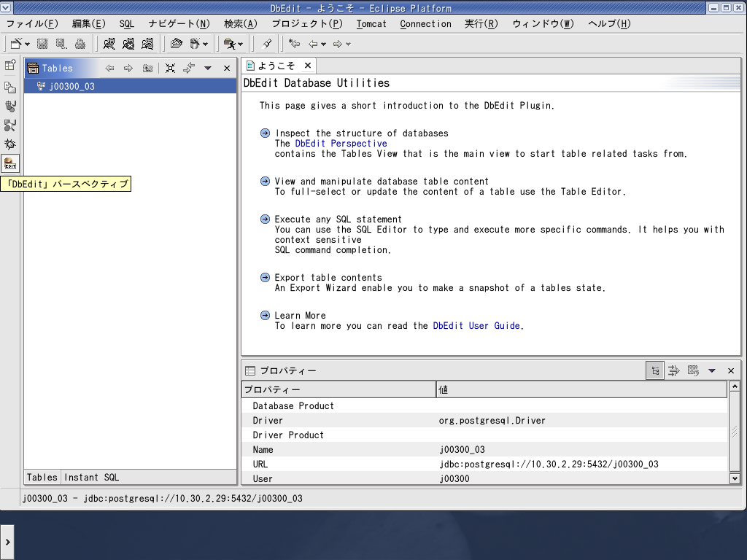Open the ヘルプ(H) menu

pyautogui.click(x=609, y=24)
